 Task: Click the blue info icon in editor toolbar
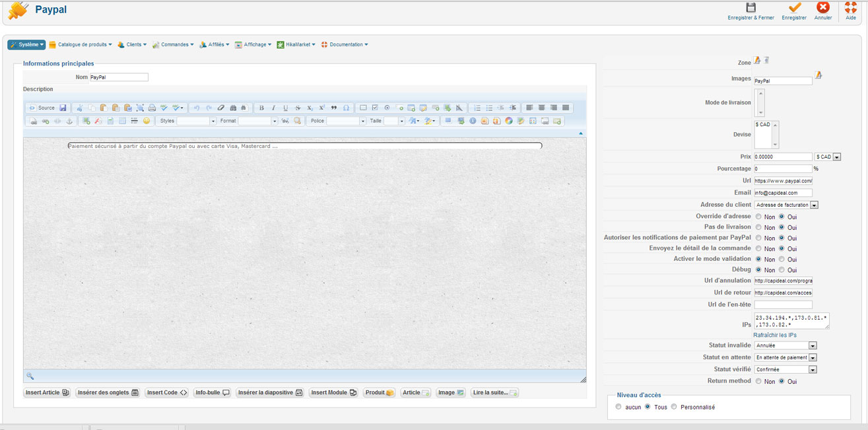pyautogui.click(x=473, y=121)
